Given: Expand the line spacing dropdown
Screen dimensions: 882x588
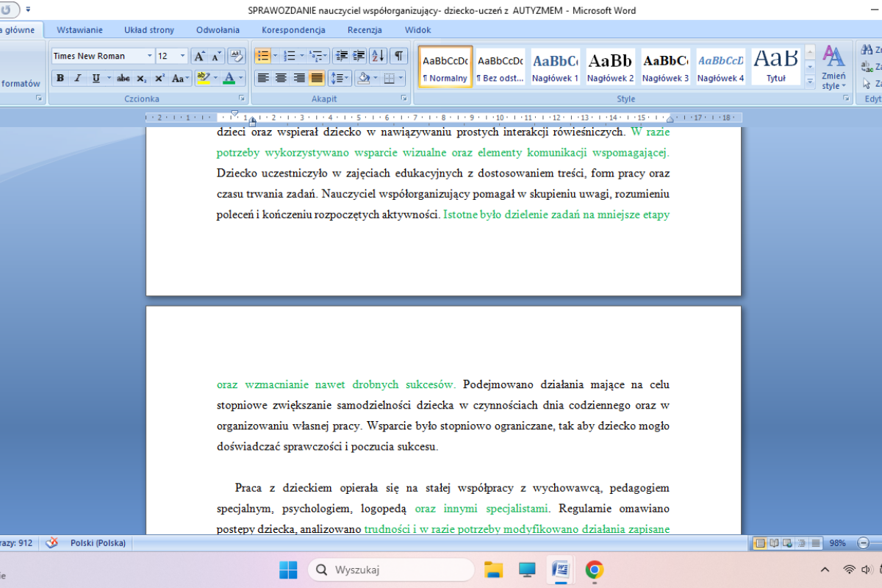Looking at the screenshot, I should 347,78.
